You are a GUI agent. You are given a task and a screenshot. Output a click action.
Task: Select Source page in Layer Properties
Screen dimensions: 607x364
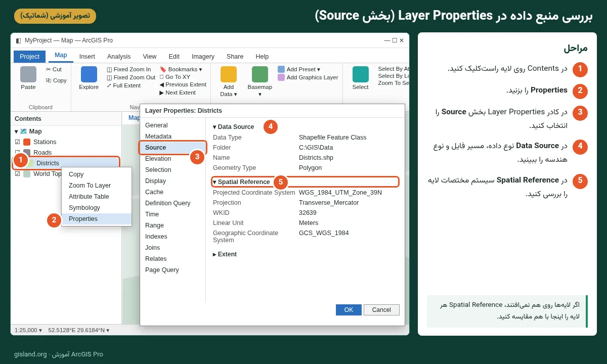(x=173, y=148)
